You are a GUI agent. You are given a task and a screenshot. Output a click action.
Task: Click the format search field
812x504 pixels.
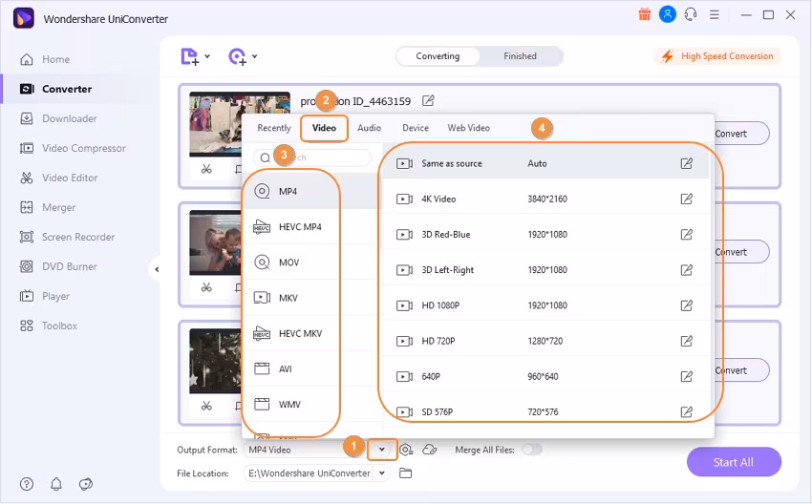pos(312,157)
